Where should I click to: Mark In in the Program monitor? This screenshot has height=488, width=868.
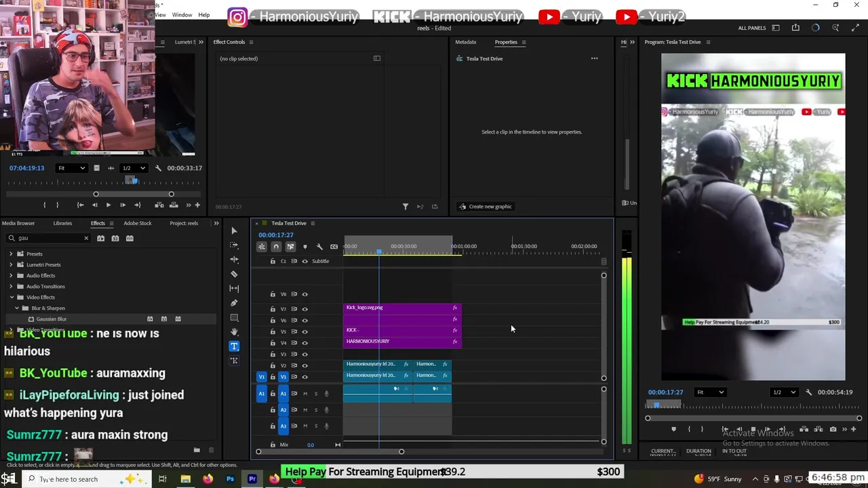point(689,429)
